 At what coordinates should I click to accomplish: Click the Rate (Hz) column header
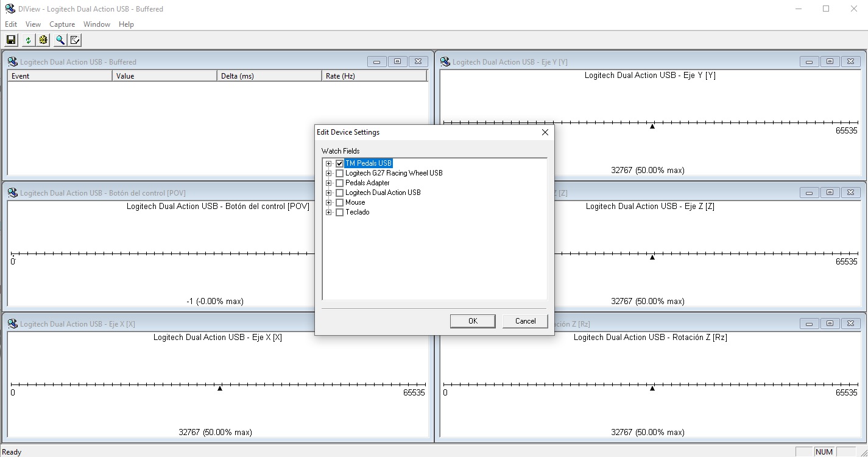[x=375, y=76]
